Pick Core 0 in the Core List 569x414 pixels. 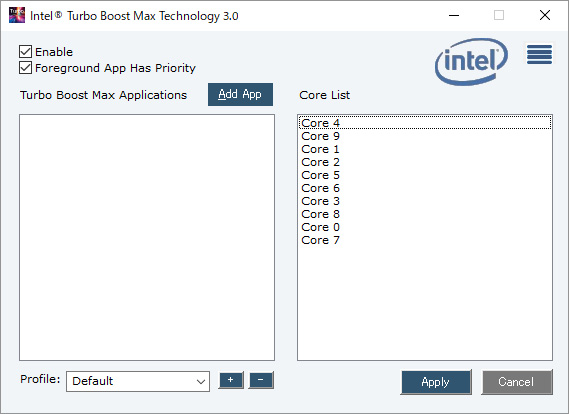pyautogui.click(x=425, y=227)
